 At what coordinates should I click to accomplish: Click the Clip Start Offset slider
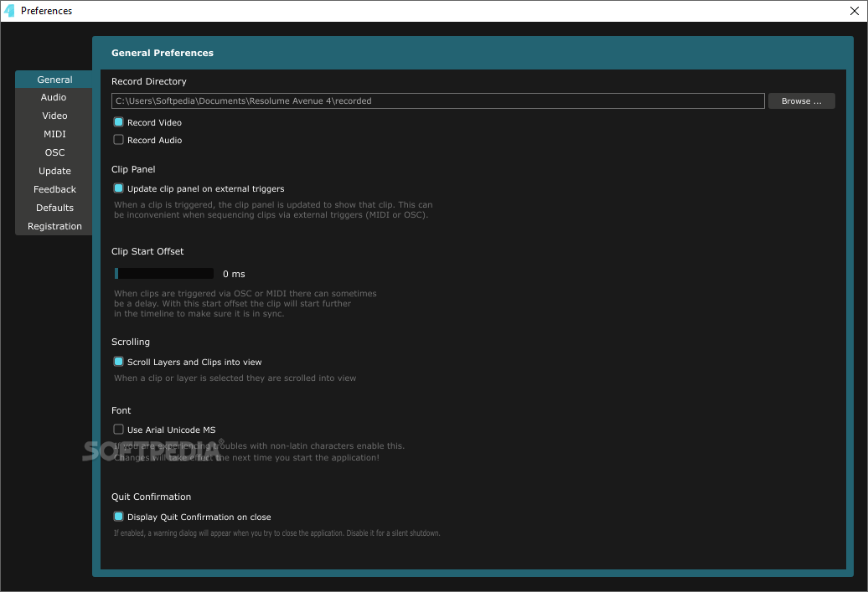164,273
